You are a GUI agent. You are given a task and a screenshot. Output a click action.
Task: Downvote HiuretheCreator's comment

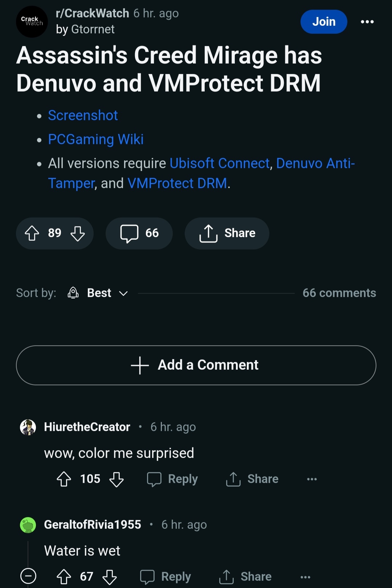point(117,479)
